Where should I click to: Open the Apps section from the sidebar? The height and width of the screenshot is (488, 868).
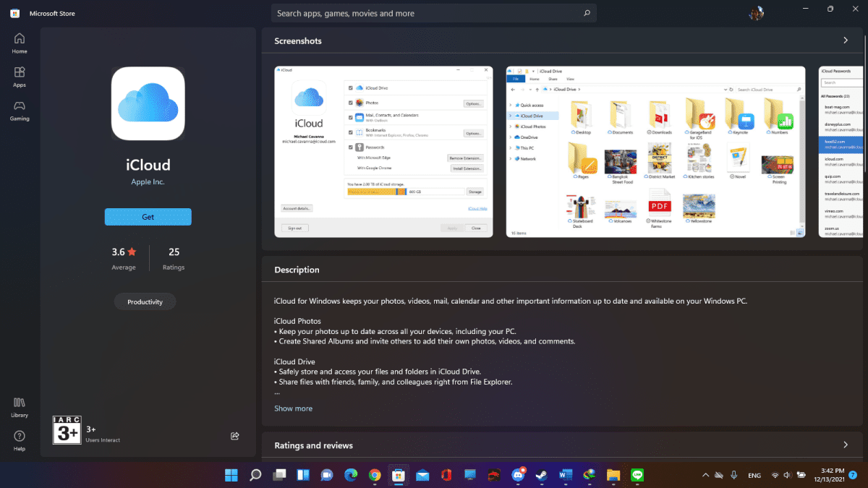point(19,76)
